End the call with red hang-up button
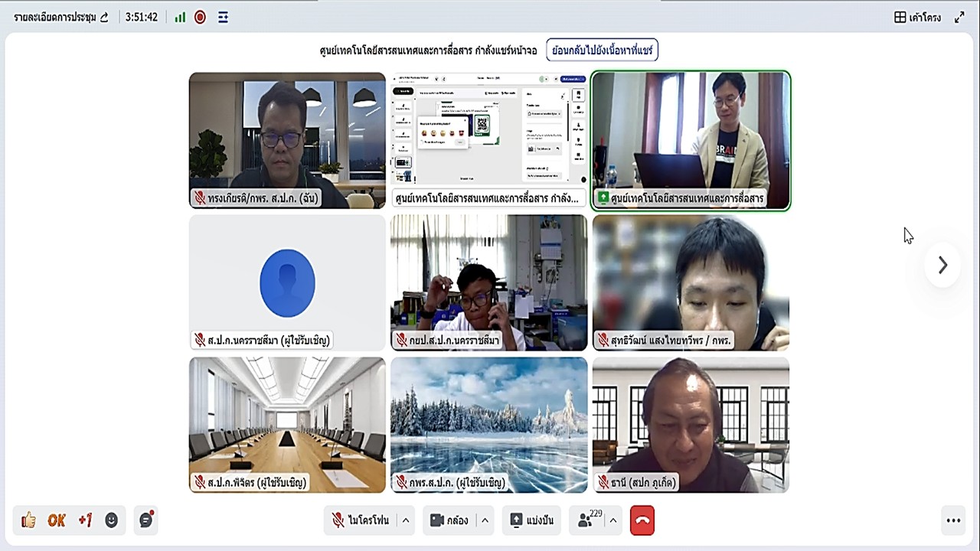 642,520
